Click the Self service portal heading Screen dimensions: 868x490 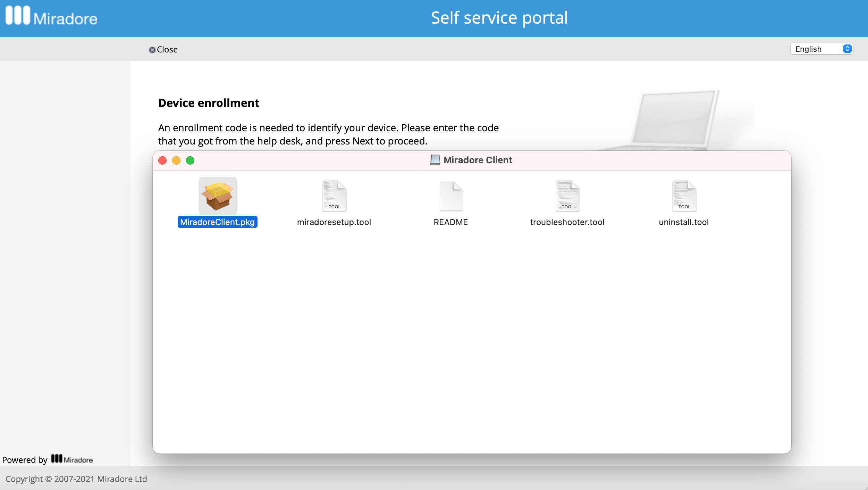tap(499, 18)
